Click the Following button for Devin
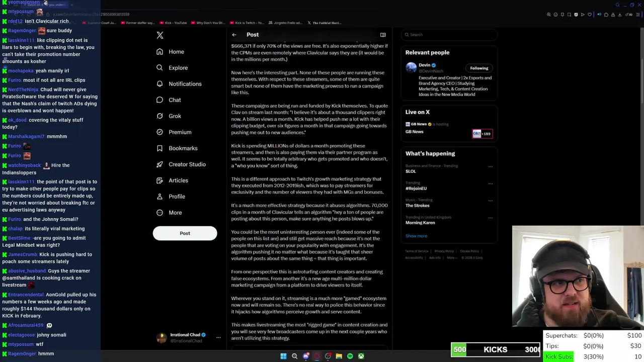Screen dimensions: 644x362 (x=479, y=68)
